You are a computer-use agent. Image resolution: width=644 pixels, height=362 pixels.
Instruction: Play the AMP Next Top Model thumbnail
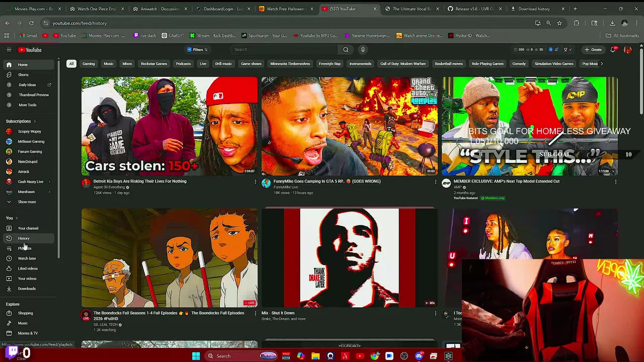click(x=530, y=126)
